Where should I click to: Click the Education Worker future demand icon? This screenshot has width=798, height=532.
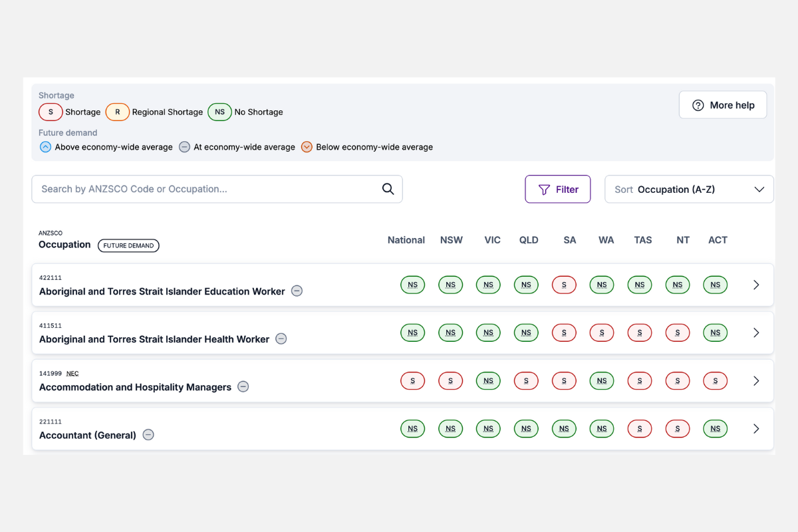[297, 291]
